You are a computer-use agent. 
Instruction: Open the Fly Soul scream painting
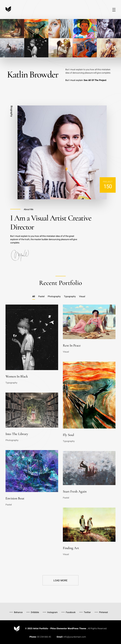(89, 395)
